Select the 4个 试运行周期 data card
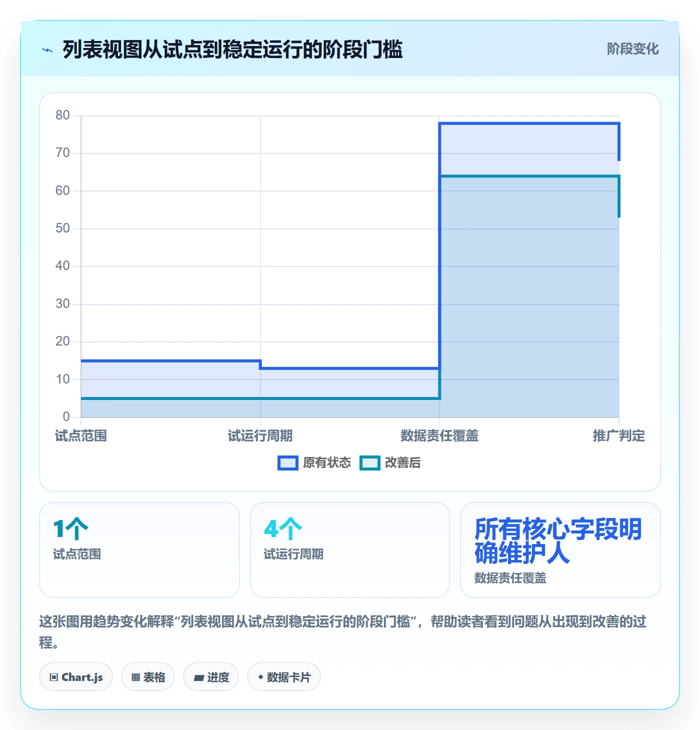Image resolution: width=700 pixels, height=730 pixels. tap(350, 550)
